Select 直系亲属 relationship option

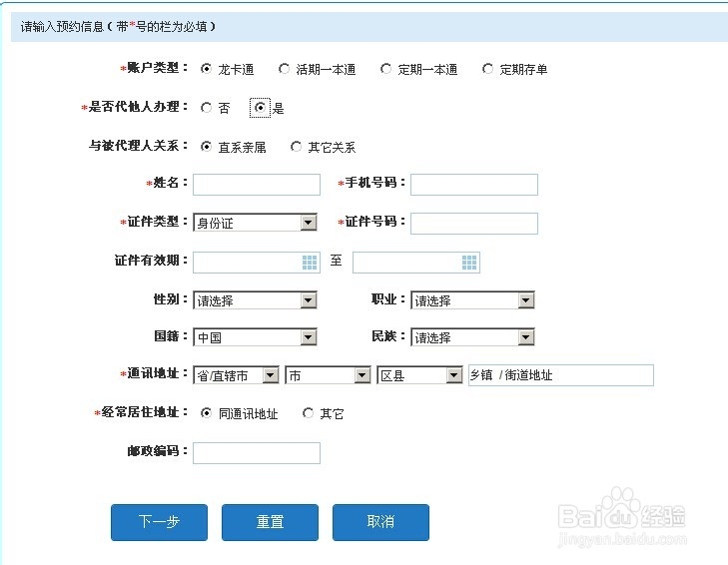click(206, 147)
